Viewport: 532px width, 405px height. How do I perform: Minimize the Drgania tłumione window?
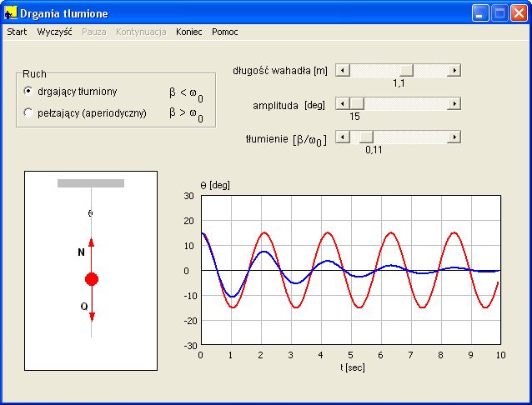tap(480, 13)
